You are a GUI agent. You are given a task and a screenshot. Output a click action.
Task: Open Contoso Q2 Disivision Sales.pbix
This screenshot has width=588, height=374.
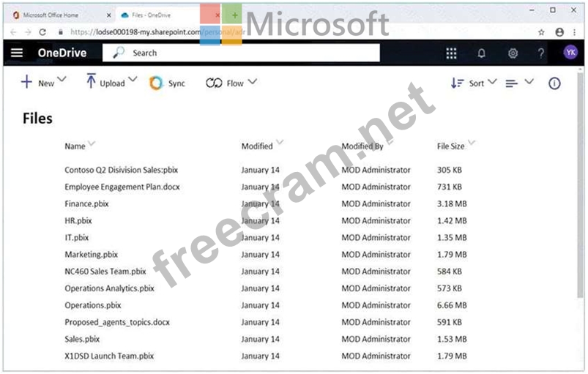[121, 170]
